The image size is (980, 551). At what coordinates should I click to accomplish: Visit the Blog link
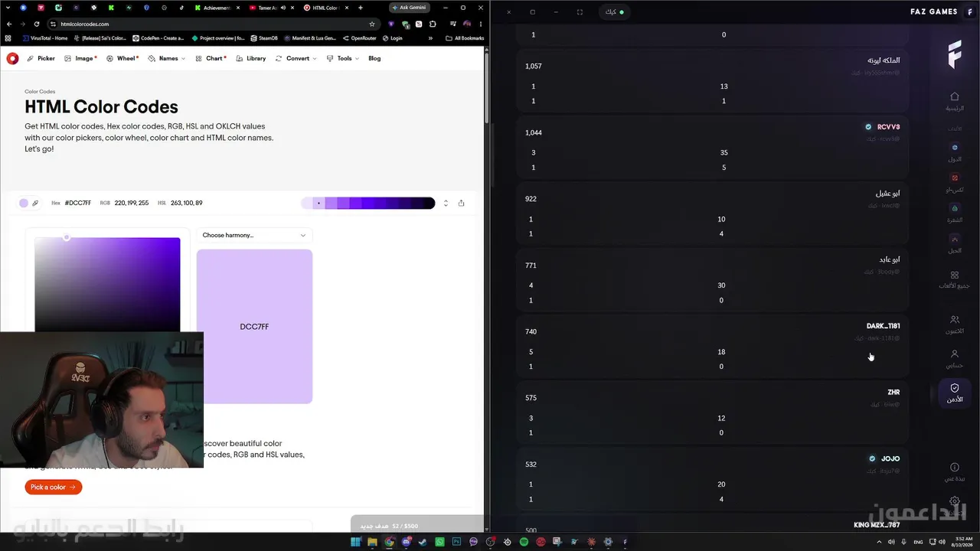(x=374, y=58)
